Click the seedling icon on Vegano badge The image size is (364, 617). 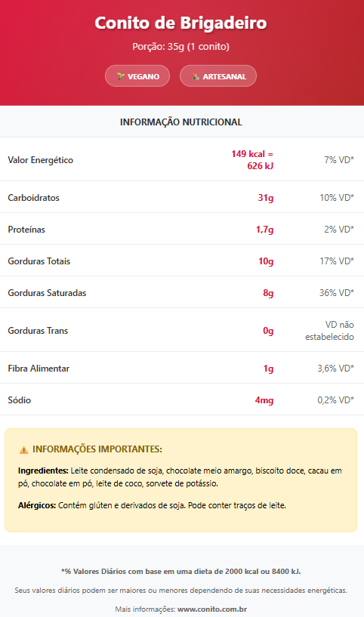pyautogui.click(x=120, y=76)
